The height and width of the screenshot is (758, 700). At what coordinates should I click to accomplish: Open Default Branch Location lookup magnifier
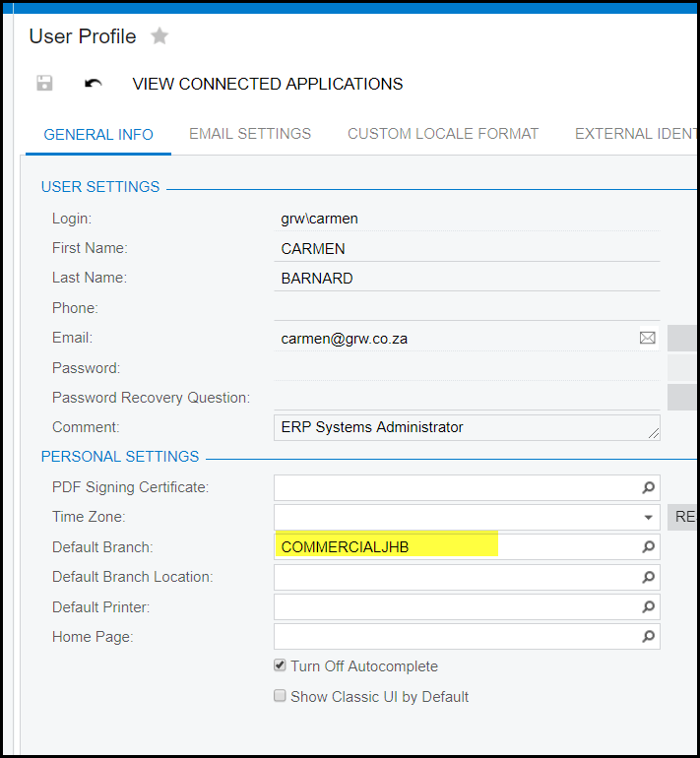tap(648, 577)
